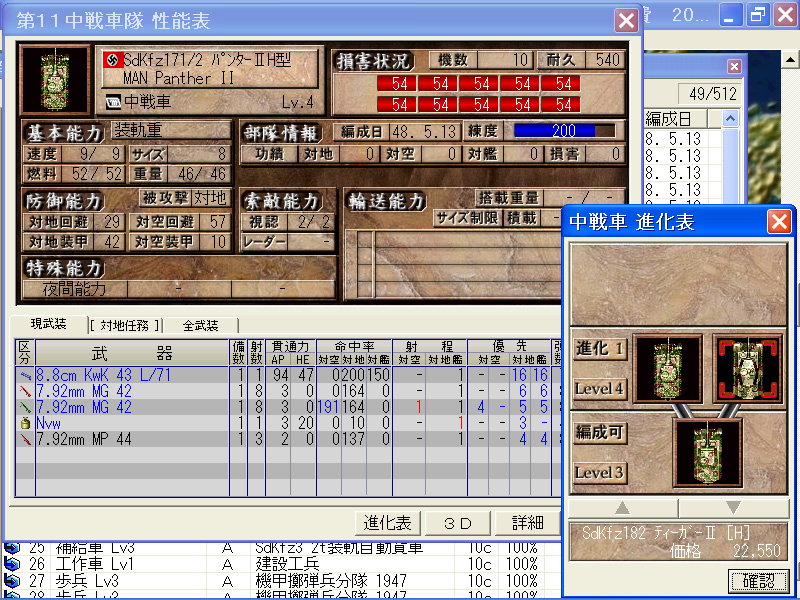Click the 工作車 Lv1 unit list icon
This screenshot has height=600, width=800.
(x=13, y=565)
